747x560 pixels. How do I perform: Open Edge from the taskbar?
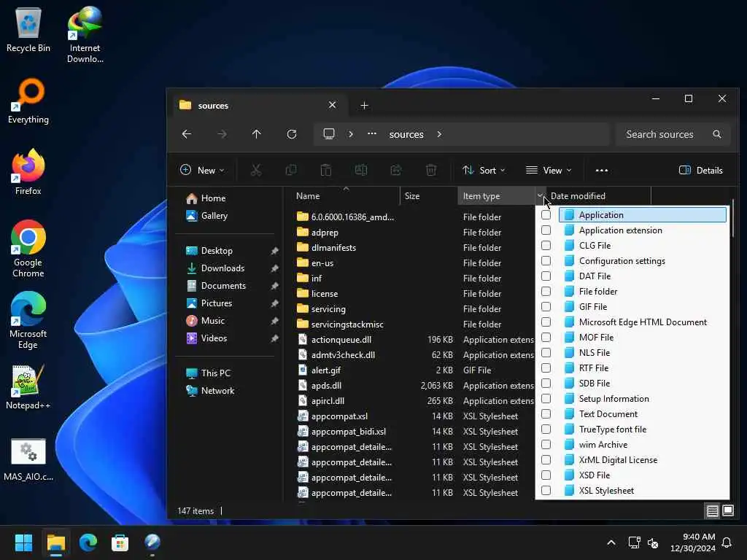[88, 542]
